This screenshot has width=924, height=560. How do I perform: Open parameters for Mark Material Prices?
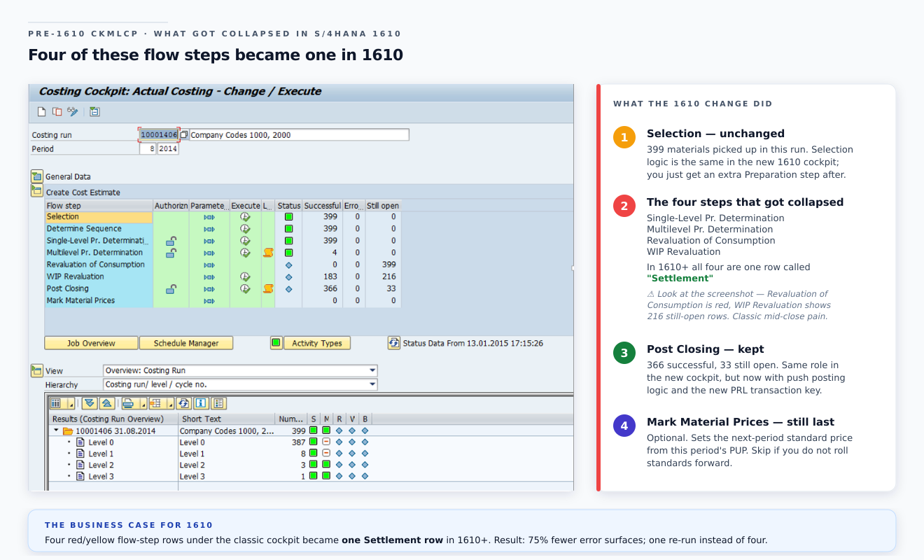pos(209,300)
